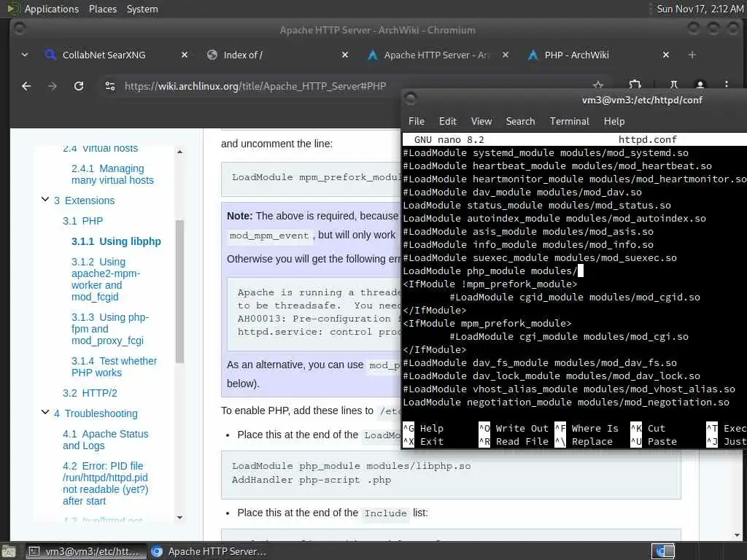The width and height of the screenshot is (747, 560).
Task: Click the contents sidebar scroll-up arrow
Action: pos(179,152)
